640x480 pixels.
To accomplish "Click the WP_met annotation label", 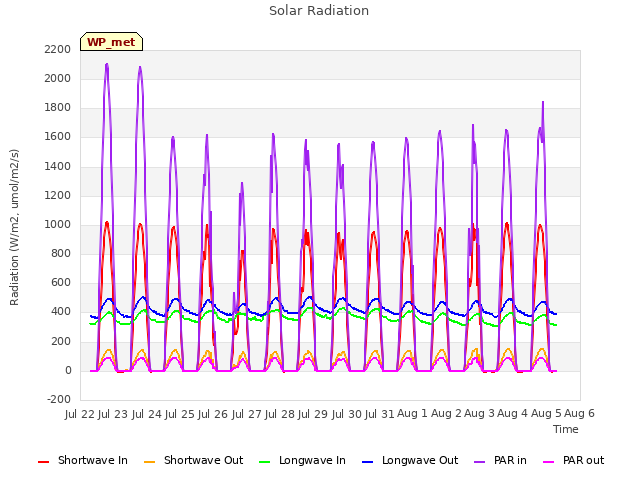I will (x=111, y=42).
